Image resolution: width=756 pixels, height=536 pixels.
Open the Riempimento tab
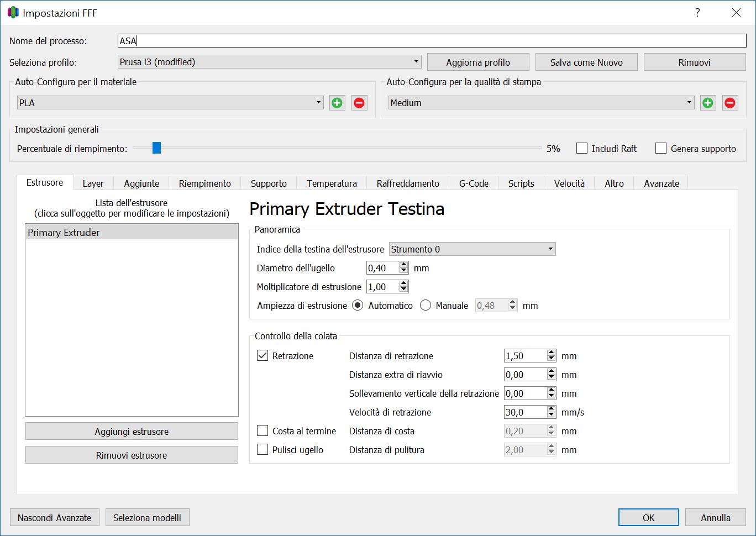click(205, 183)
